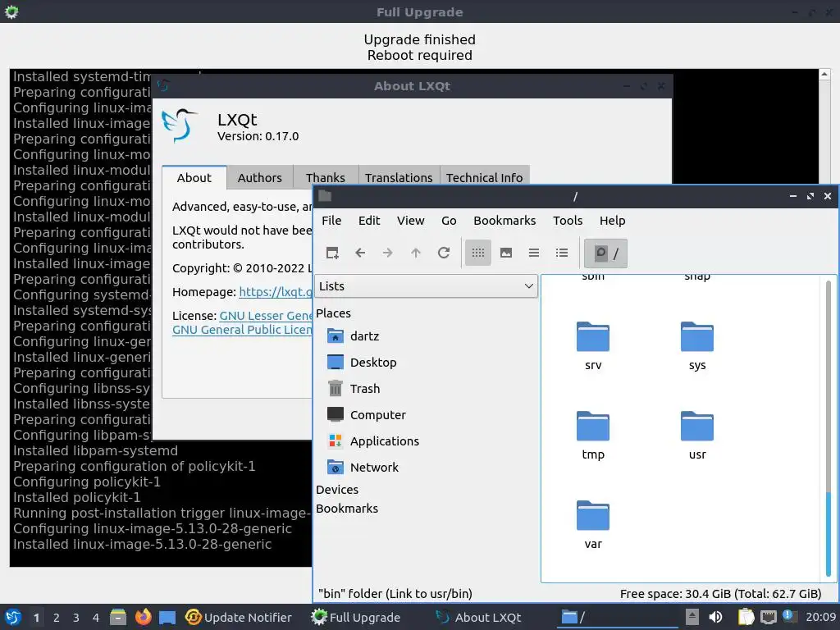This screenshot has height=630, width=840.
Task: Open Trash in Places
Action: click(354, 389)
